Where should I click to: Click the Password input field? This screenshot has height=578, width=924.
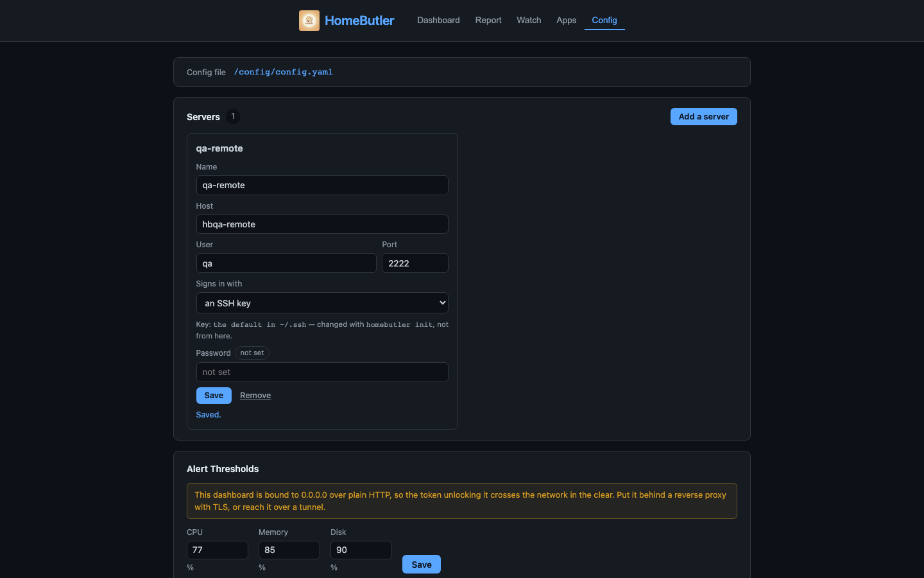pyautogui.click(x=322, y=372)
